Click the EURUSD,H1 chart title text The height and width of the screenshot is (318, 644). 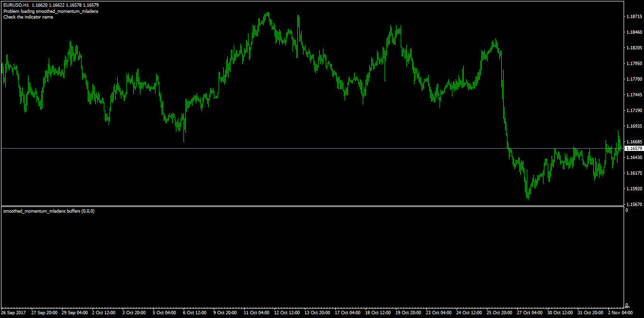(x=16, y=5)
